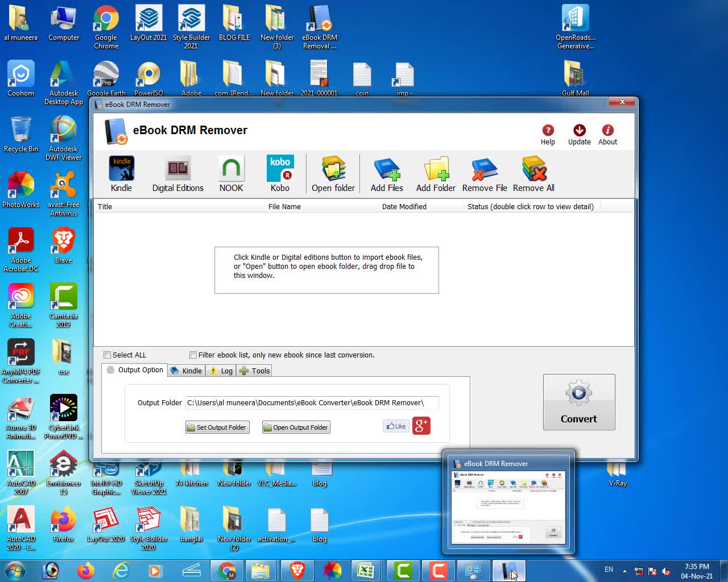The height and width of the screenshot is (582, 728).
Task: Click the EN language indicator in tray
Action: pos(609,569)
